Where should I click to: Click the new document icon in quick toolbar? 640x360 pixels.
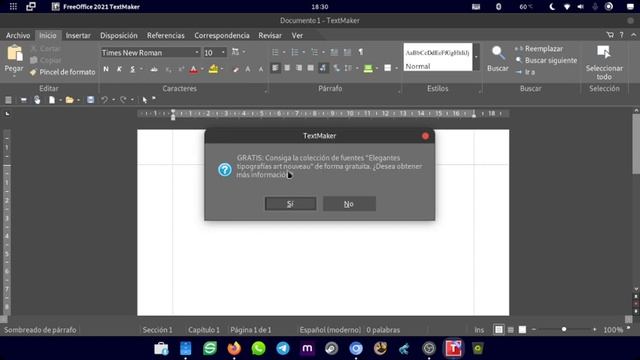click(52, 100)
